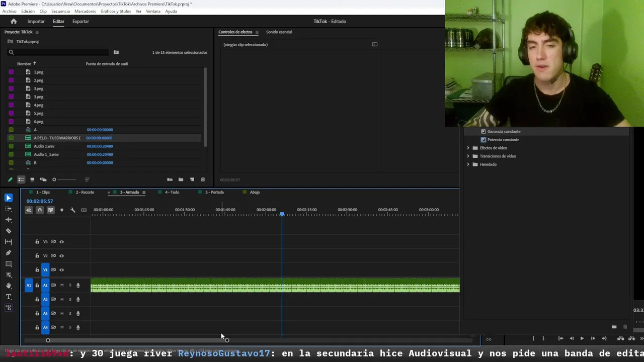The image size is (644, 362).
Task: Toggle lock on audio track A4
Action: point(37,328)
